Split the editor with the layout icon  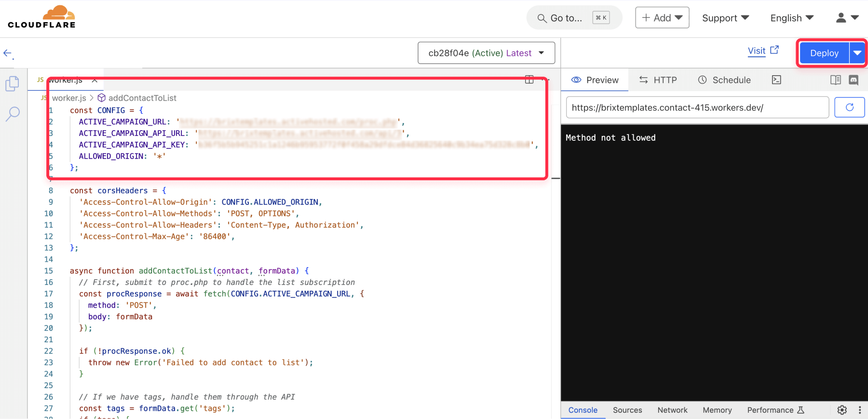coord(529,80)
